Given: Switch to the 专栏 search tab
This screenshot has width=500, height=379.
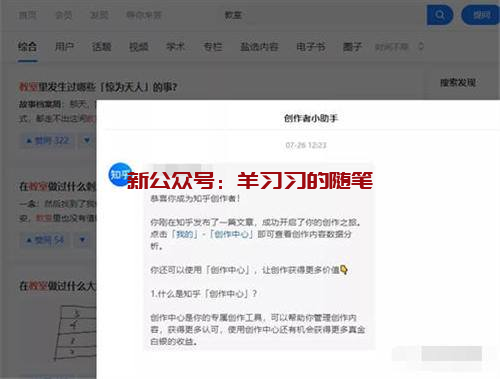Looking at the screenshot, I should [213, 47].
